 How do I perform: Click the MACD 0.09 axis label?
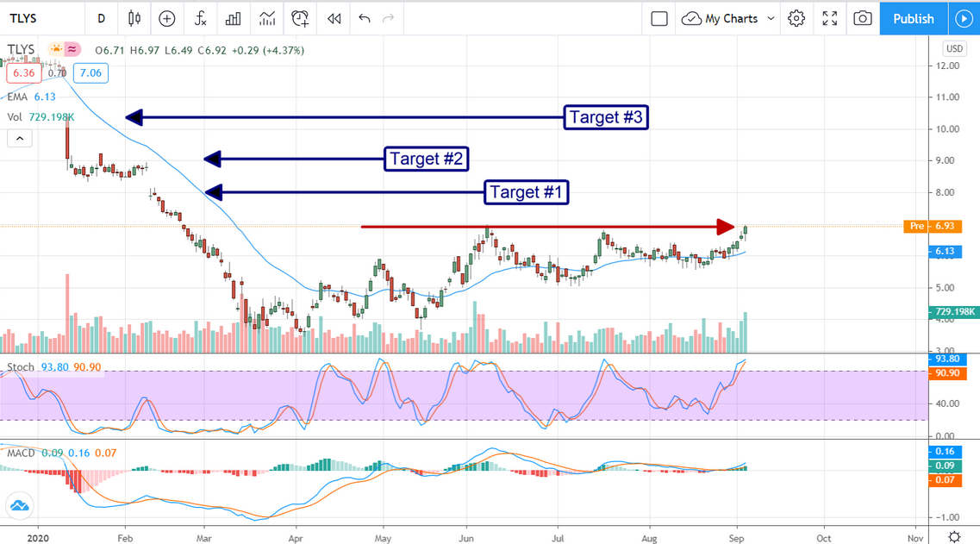coord(945,466)
